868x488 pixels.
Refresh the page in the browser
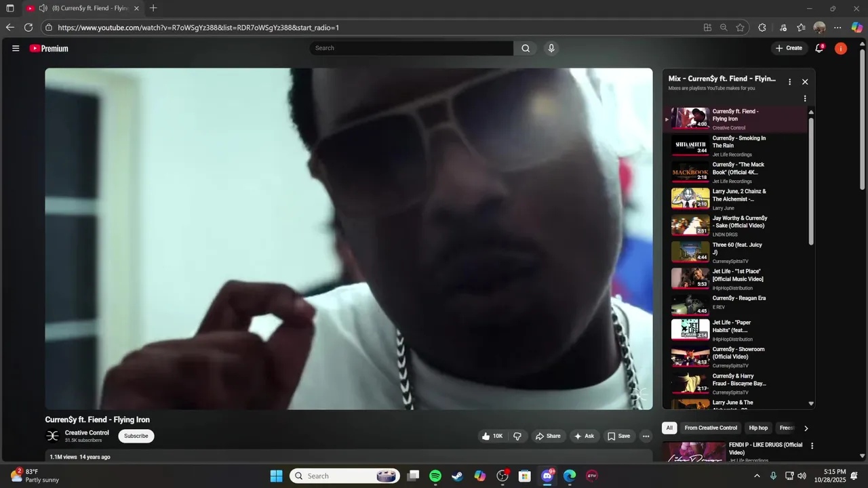[28, 28]
